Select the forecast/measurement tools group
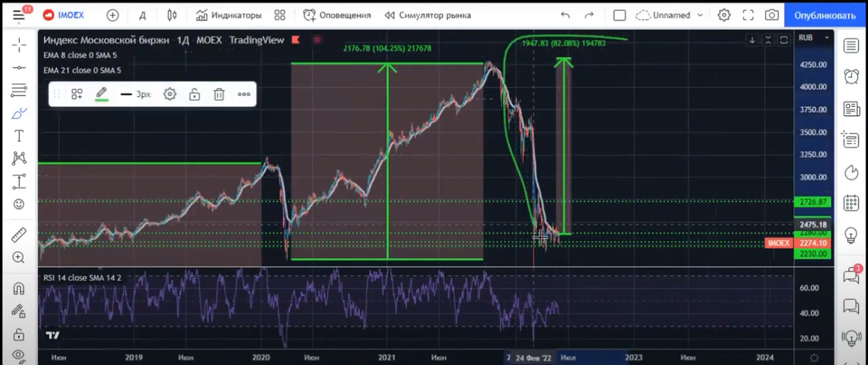 pyautogui.click(x=20, y=181)
